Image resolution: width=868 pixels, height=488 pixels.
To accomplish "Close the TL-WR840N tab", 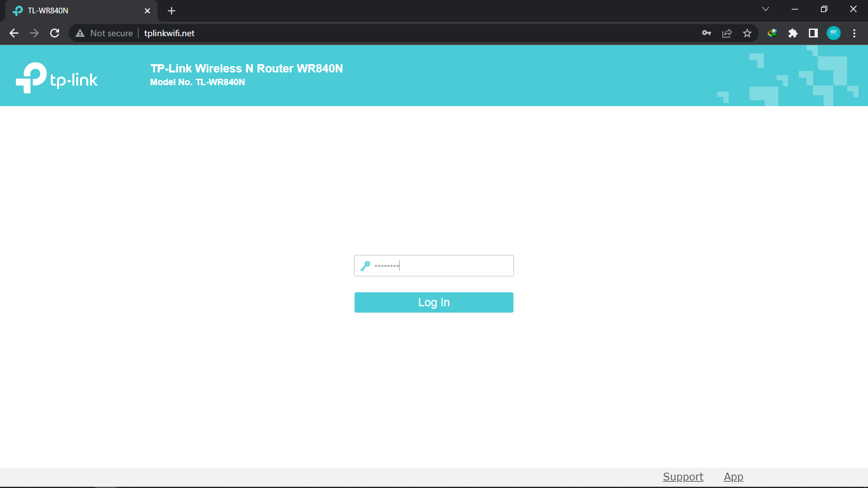I will tap(147, 11).
